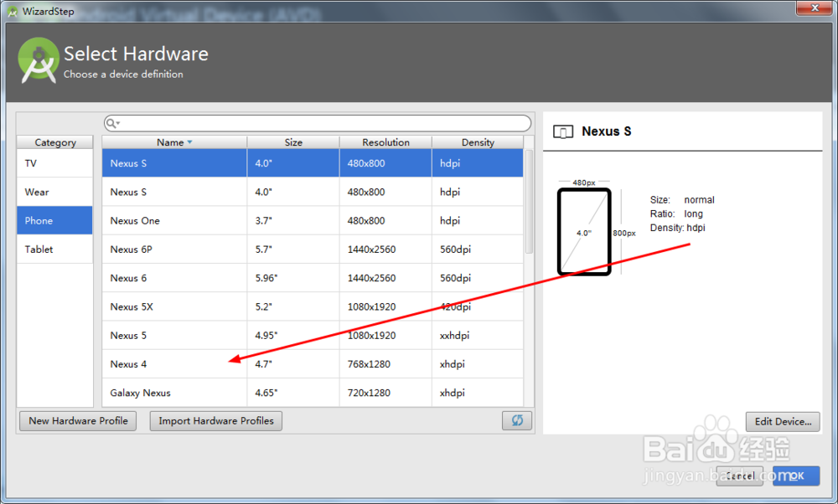The height and width of the screenshot is (504, 838).
Task: Click the Density column header
Action: coord(478,142)
